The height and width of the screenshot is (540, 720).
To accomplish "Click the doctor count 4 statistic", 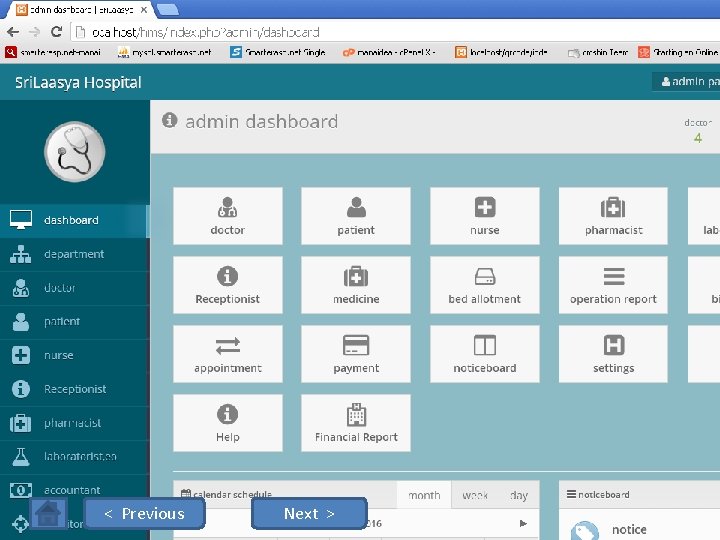I will (698, 131).
